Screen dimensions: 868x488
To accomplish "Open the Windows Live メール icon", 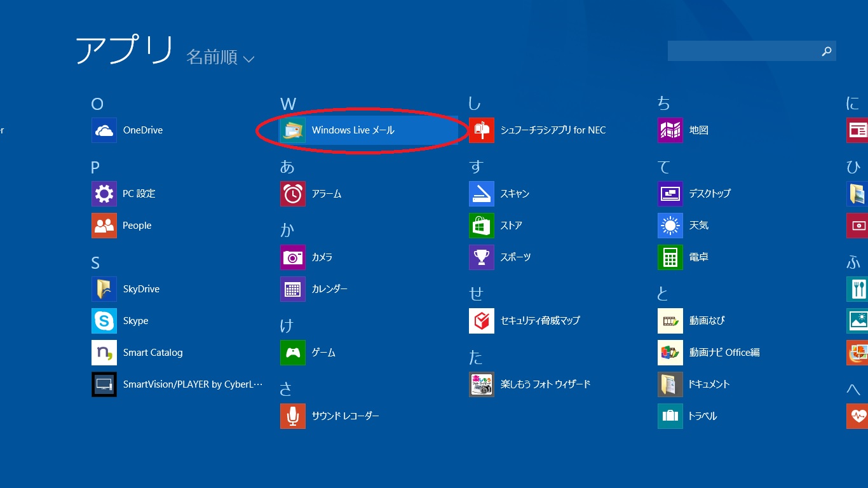I will click(x=293, y=130).
